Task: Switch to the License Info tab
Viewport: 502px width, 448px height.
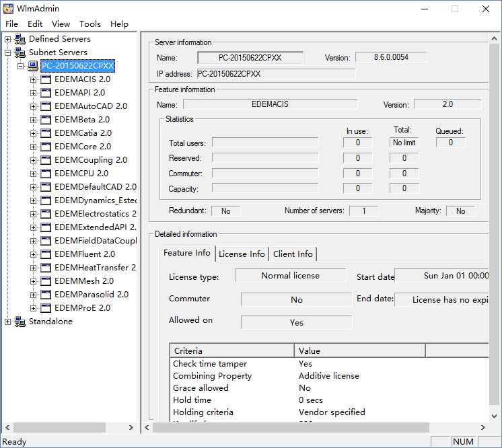Action: pos(242,254)
